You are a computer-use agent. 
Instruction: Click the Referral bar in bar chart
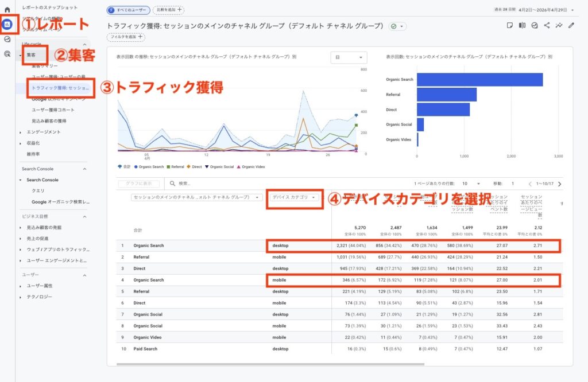447,95
